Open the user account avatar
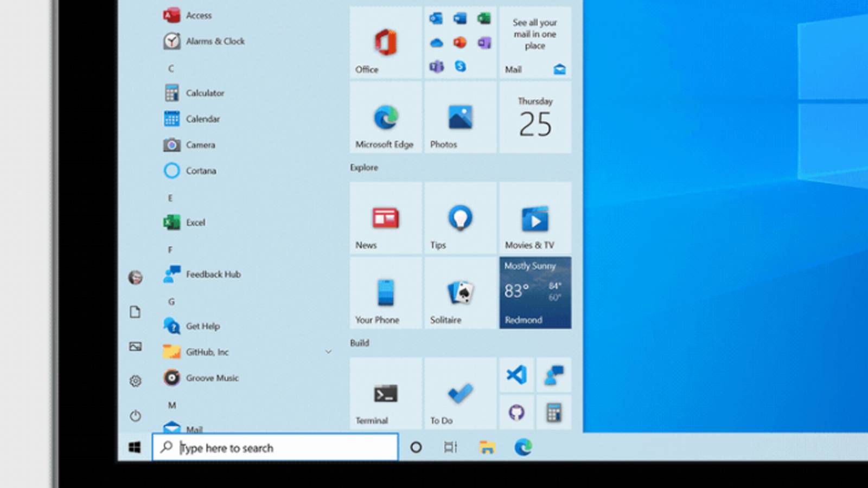This screenshot has width=868, height=488. 135,277
